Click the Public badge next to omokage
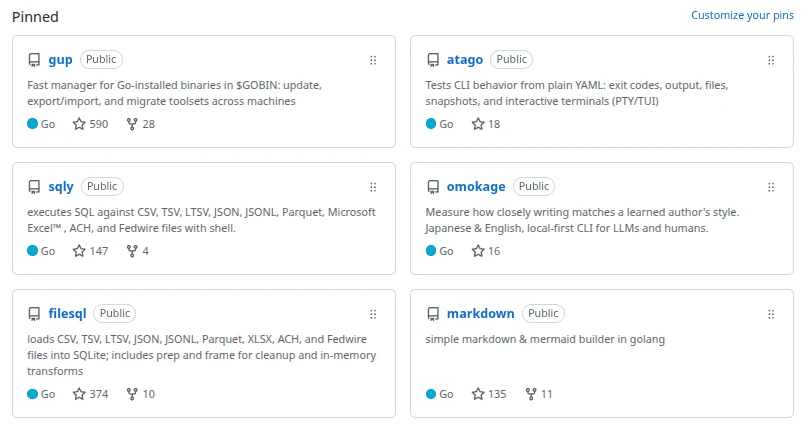812x431 pixels. point(534,186)
